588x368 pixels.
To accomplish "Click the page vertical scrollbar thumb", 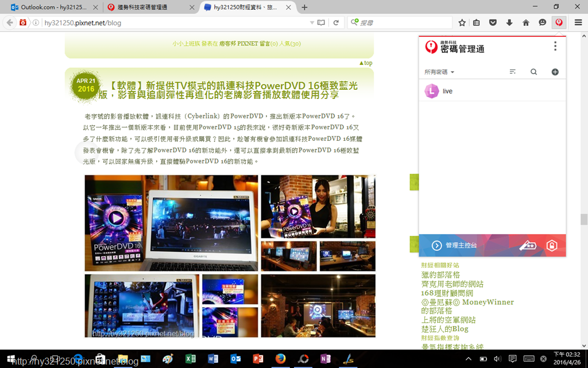I will tap(584, 219).
